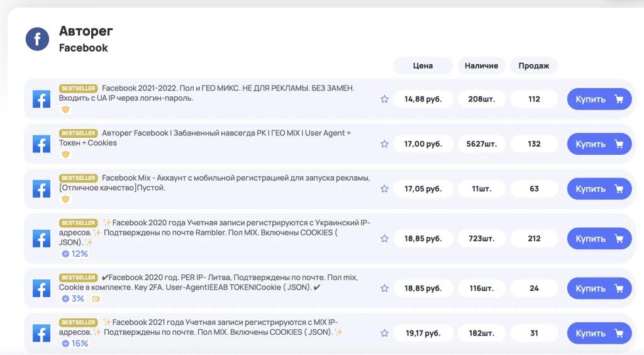Buy the 14,88 руб. Facebook account

(599, 99)
